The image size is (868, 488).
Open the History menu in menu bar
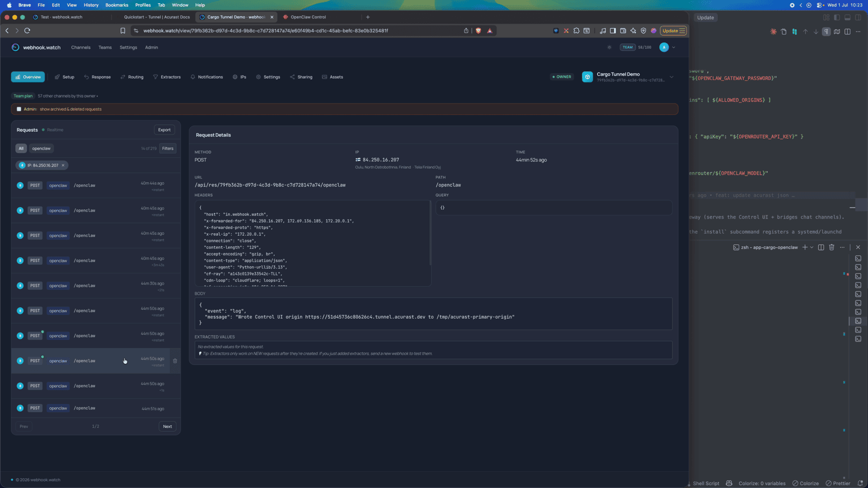[91, 5]
